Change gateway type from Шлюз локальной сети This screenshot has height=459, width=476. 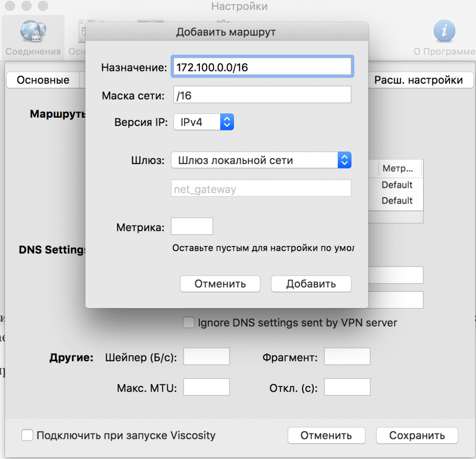tap(344, 160)
